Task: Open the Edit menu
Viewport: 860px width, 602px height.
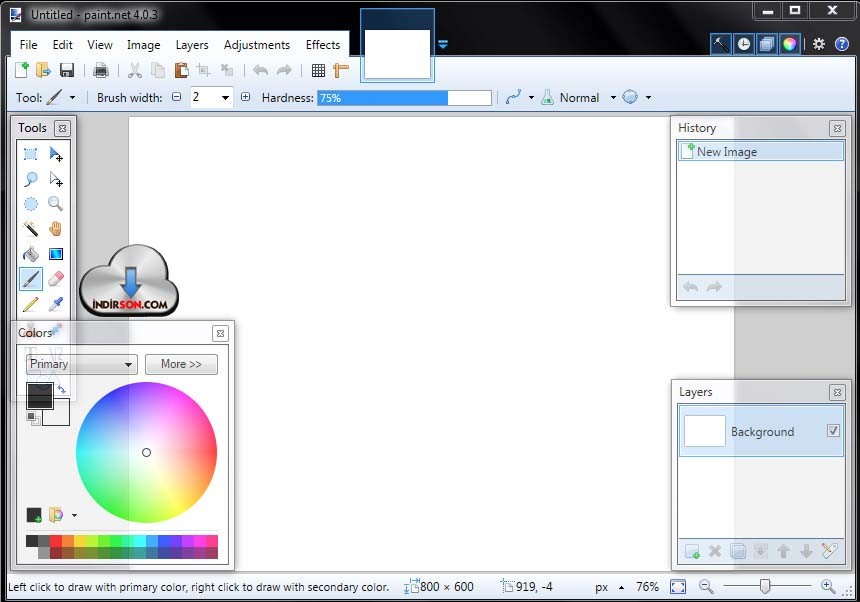Action: [63, 45]
